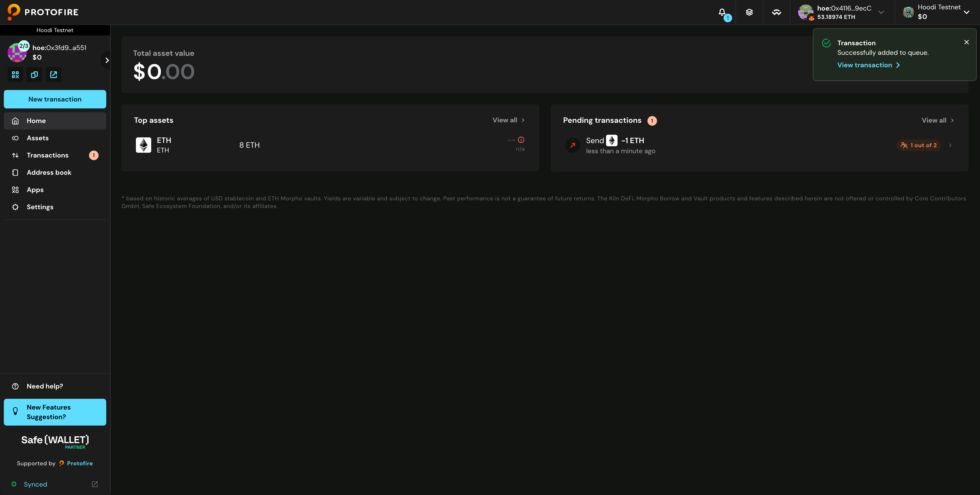
Task: Open the Transactions menu item
Action: [x=48, y=155]
